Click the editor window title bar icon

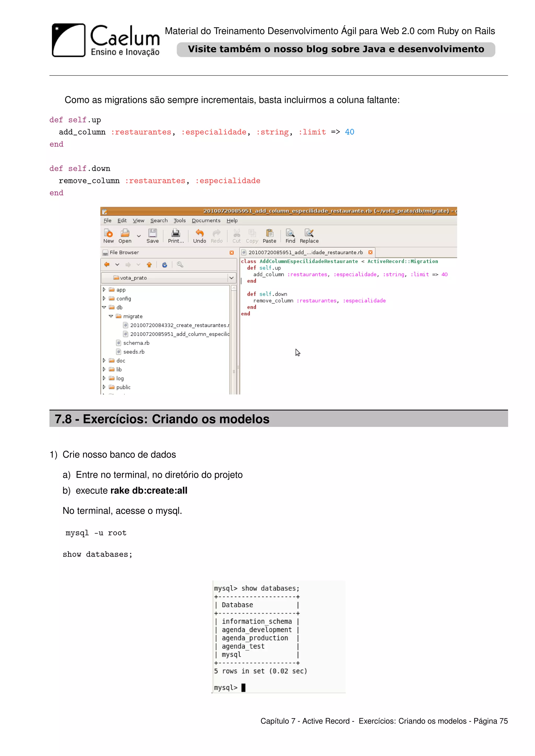[104, 211]
